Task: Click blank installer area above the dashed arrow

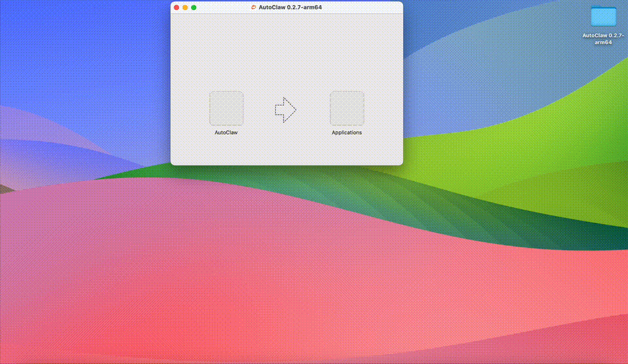Action: tap(285, 59)
